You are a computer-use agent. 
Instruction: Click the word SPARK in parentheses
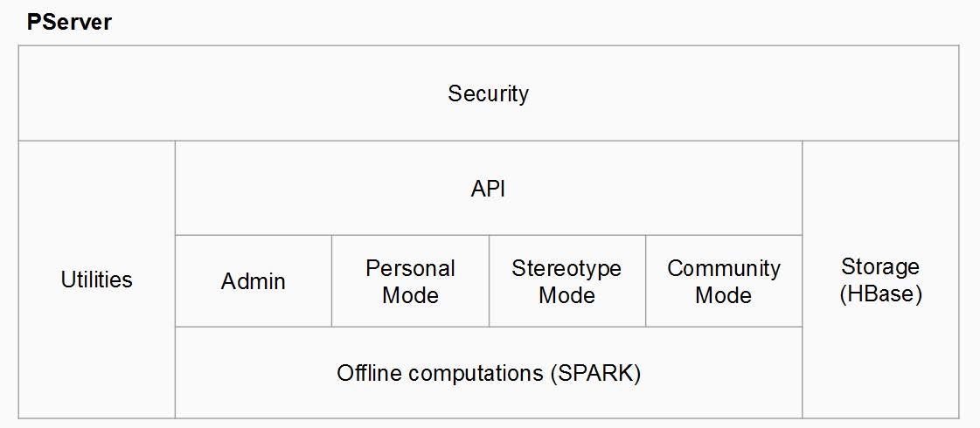tap(595, 373)
